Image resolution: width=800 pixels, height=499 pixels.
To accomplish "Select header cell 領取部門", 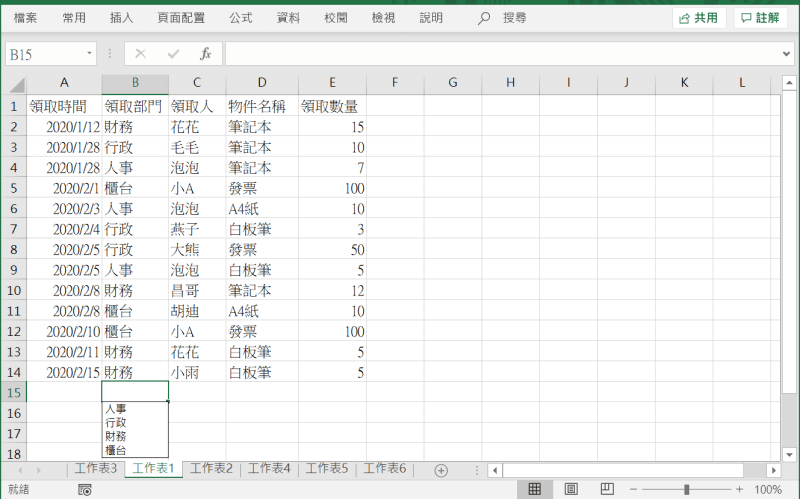I will (x=135, y=106).
